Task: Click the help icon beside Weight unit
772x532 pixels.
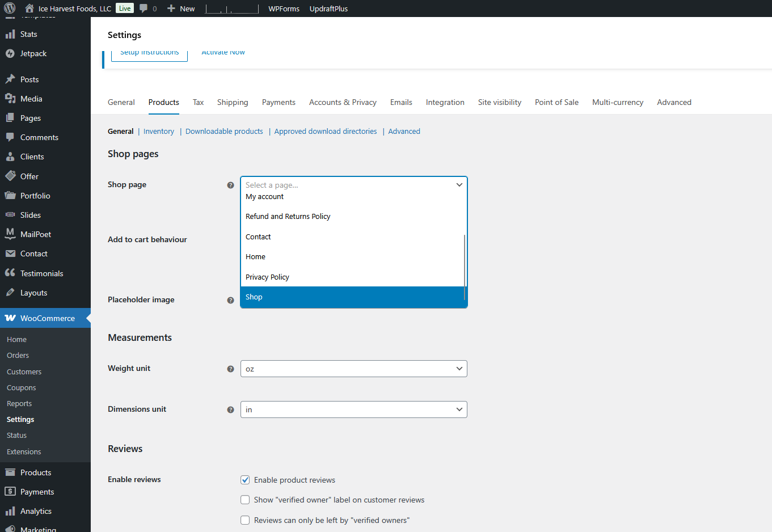Action: (230, 369)
